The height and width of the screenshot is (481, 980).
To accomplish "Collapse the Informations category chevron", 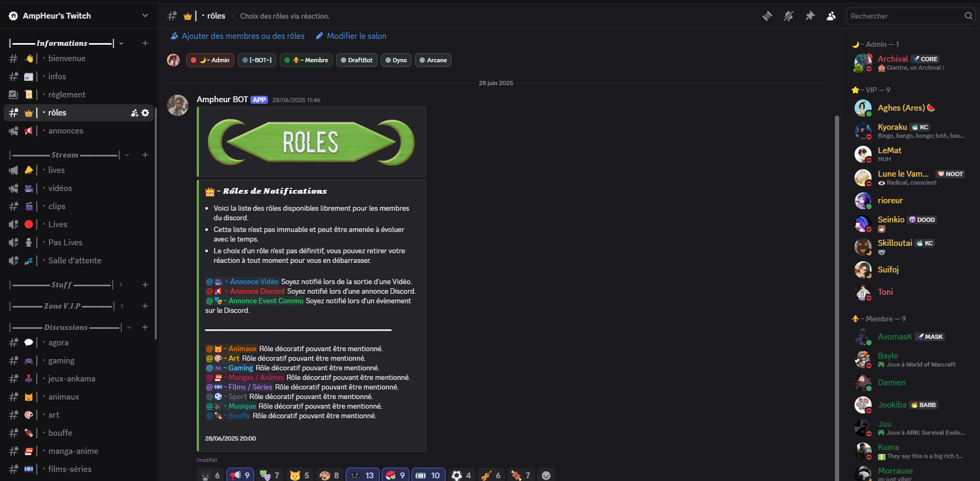I will (x=121, y=43).
